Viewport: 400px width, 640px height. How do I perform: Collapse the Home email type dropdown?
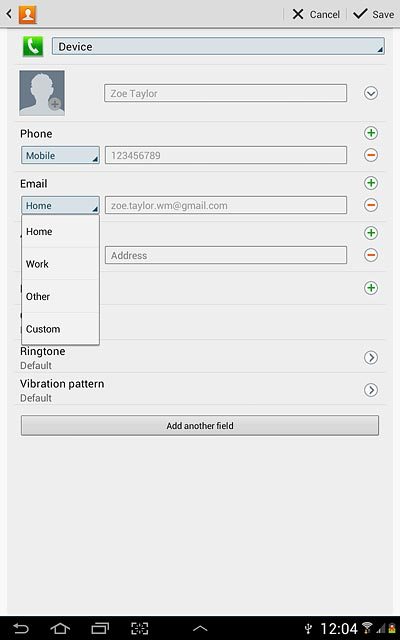[60, 205]
